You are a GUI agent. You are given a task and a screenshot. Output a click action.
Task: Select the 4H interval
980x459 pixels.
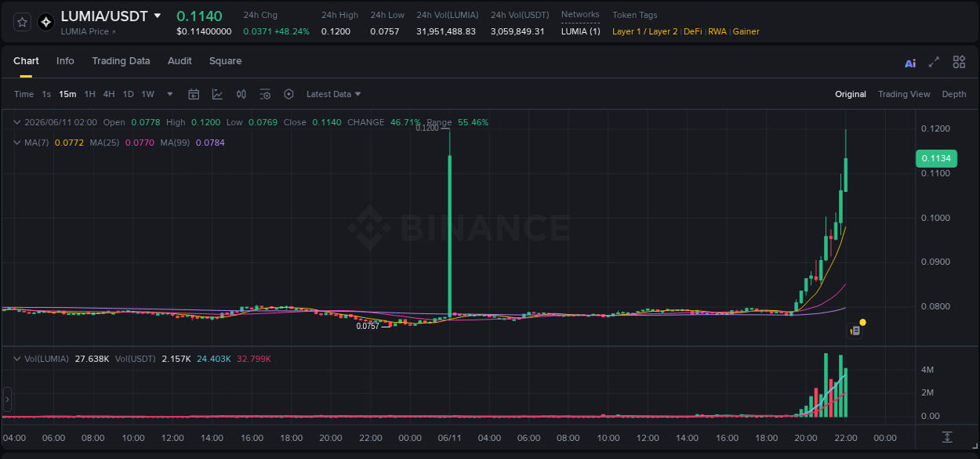click(109, 94)
